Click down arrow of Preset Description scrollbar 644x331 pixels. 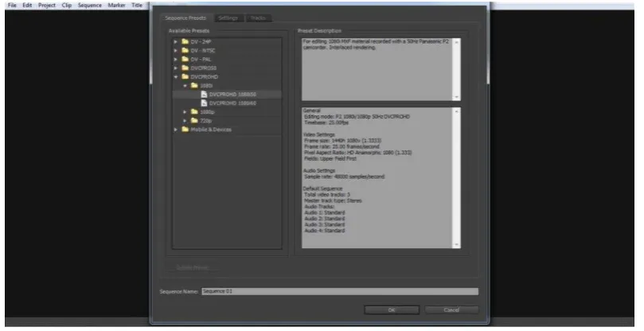point(457,97)
